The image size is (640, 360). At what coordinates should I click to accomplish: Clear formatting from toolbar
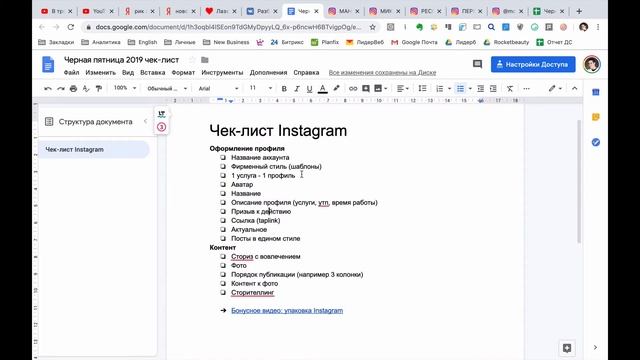tap(510, 89)
